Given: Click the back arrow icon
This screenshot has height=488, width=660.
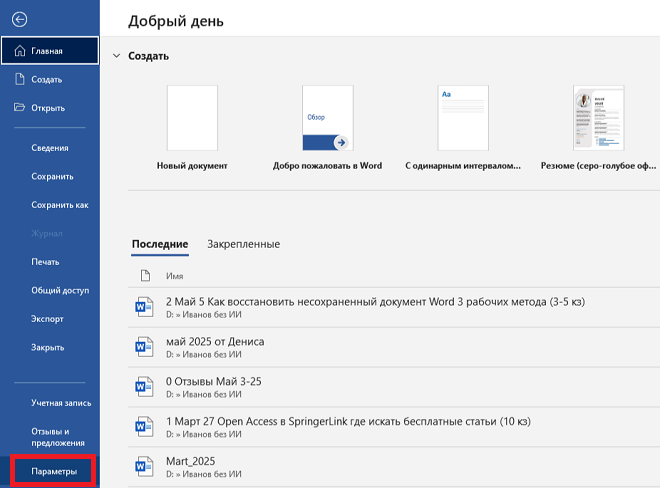Looking at the screenshot, I should point(20,19).
